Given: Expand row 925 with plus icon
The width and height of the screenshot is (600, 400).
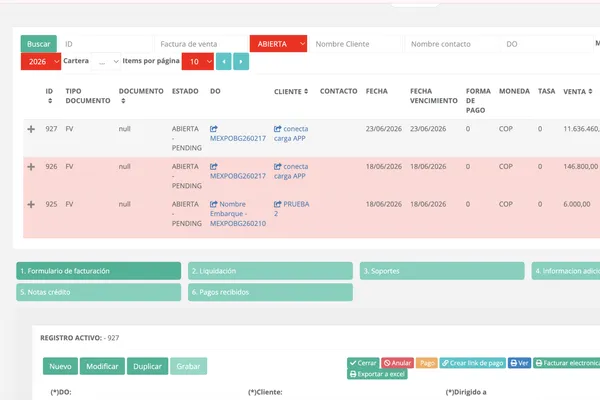Looking at the screenshot, I should (x=31, y=204).
